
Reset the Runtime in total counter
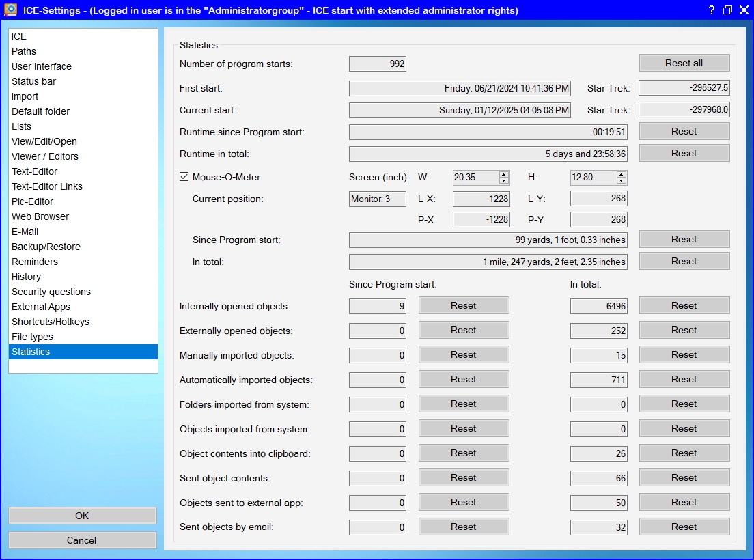coord(684,153)
